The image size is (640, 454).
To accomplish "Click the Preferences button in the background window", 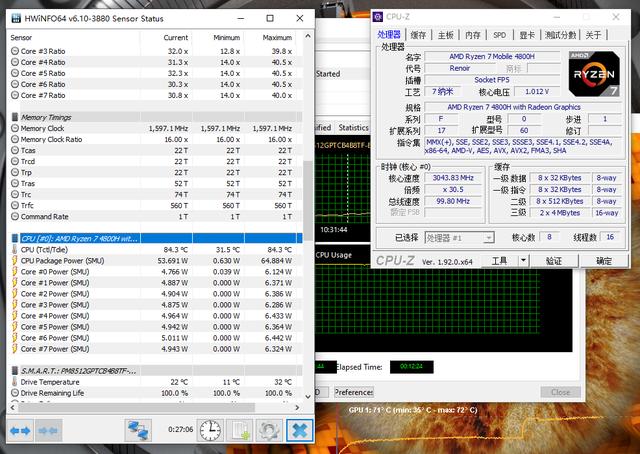I will tap(354, 392).
